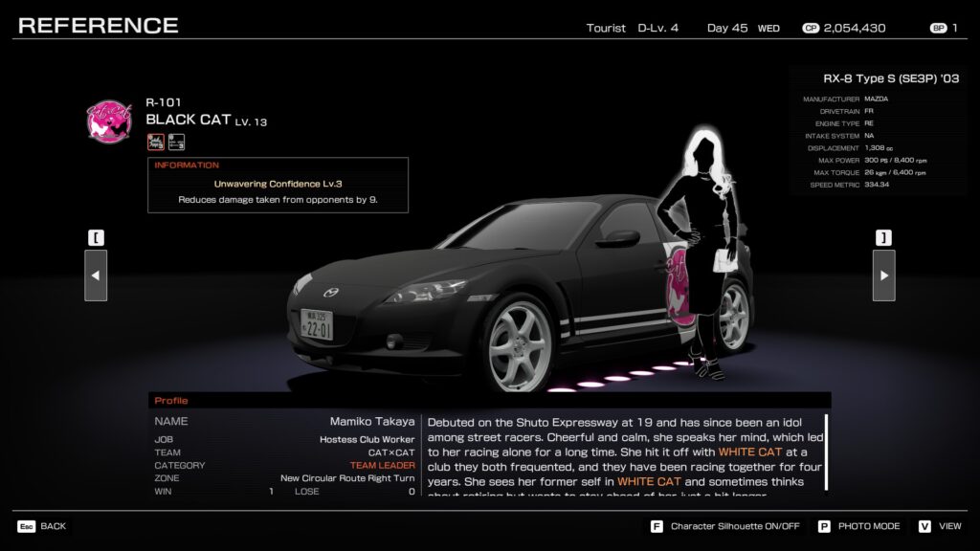Click the team value 'CAT×CAT'
This screenshot has width=980, height=551.
coord(391,452)
